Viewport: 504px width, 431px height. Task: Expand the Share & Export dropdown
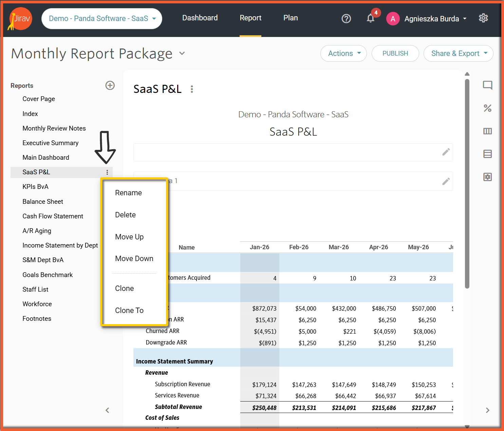point(458,54)
